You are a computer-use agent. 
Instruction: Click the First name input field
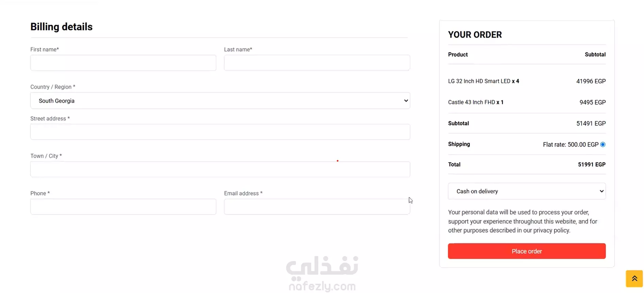click(123, 63)
